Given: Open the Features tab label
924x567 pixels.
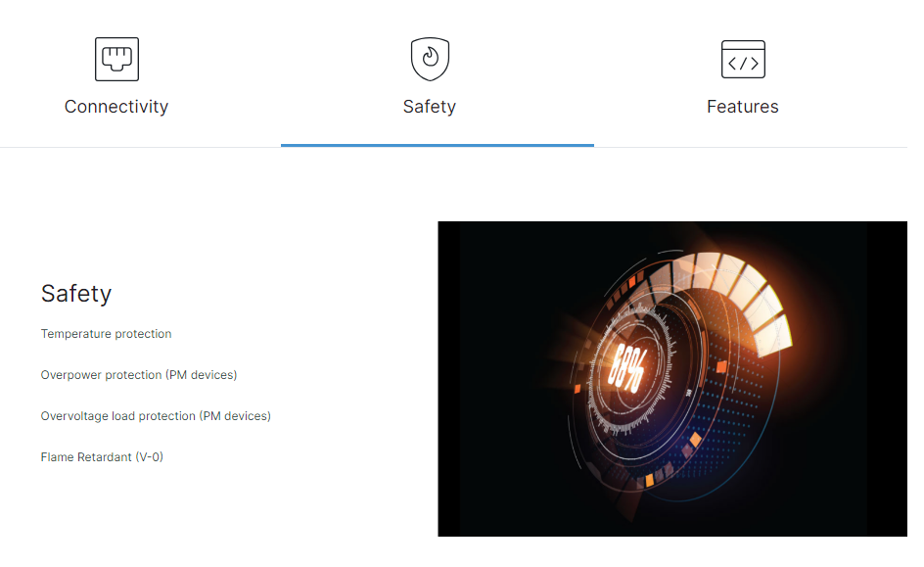Looking at the screenshot, I should [x=743, y=107].
